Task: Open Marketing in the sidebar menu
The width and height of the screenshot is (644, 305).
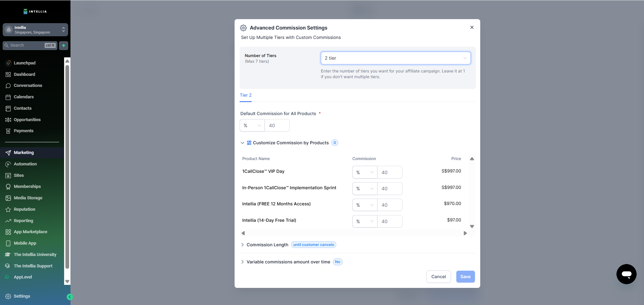Action: (23, 153)
